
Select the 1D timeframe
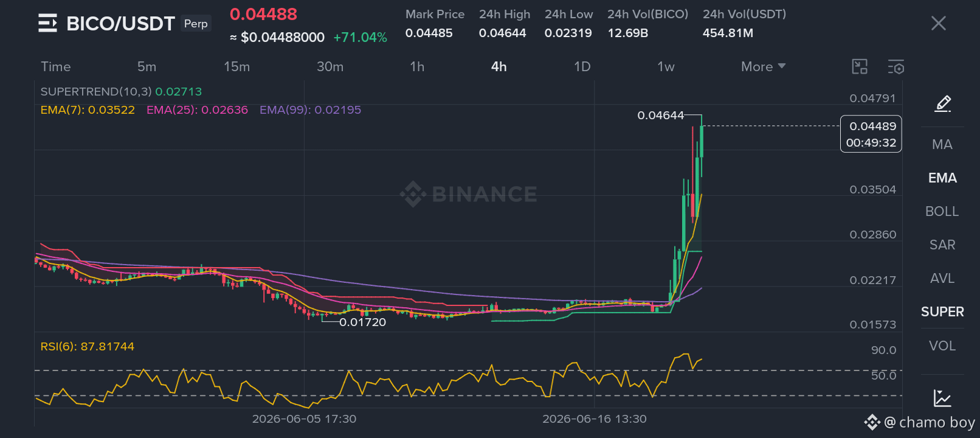point(582,66)
